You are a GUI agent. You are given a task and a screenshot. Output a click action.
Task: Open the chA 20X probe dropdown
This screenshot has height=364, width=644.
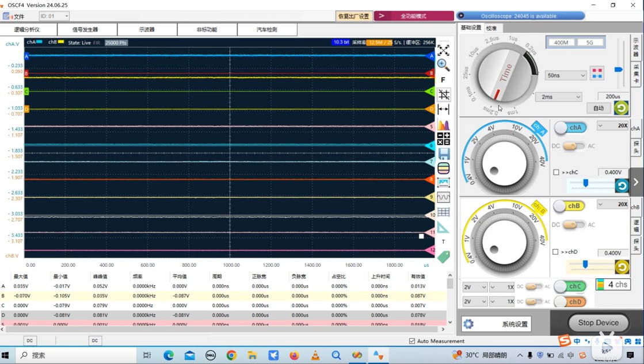click(613, 125)
